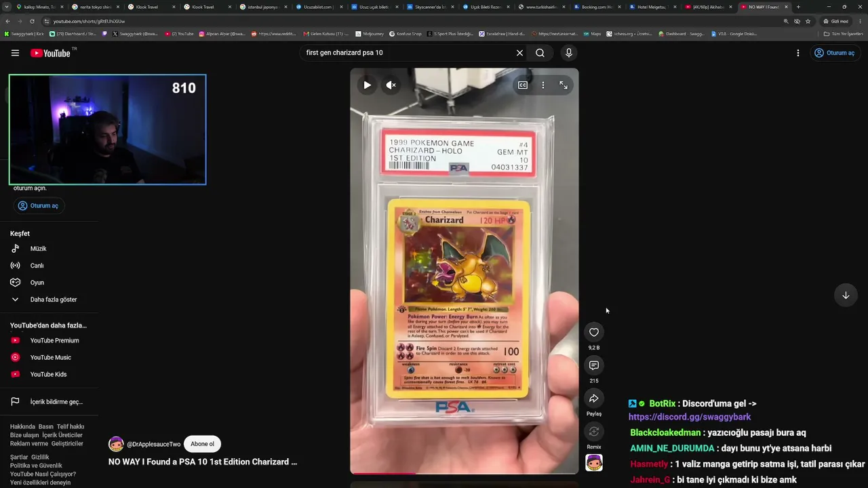
Task: Open the Discord invite link in chat
Action: click(690, 417)
